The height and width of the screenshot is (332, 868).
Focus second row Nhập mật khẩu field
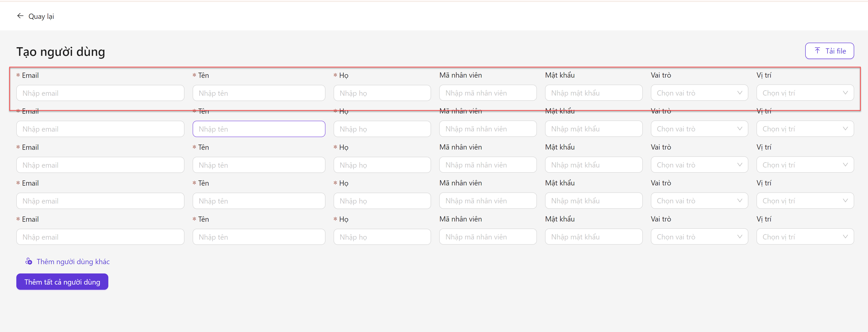pos(594,128)
